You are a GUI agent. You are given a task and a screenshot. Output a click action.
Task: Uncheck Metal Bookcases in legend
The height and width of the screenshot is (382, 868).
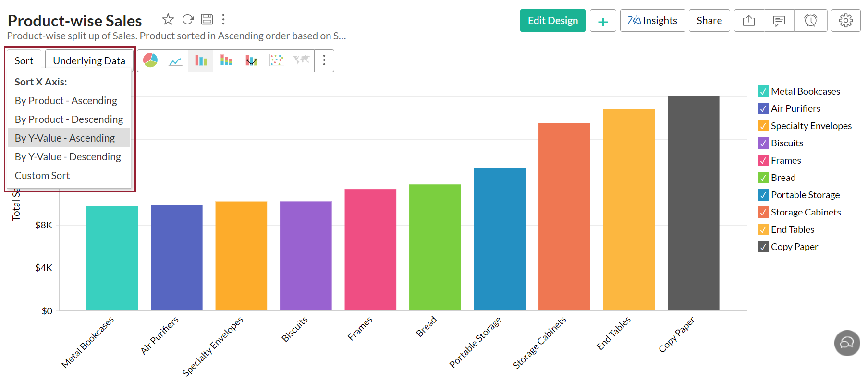(x=763, y=91)
